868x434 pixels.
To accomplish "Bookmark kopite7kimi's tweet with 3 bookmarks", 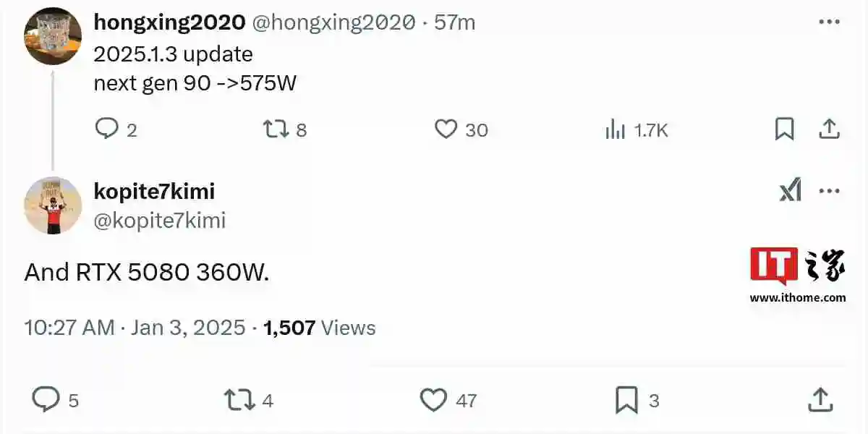I will coord(626,399).
